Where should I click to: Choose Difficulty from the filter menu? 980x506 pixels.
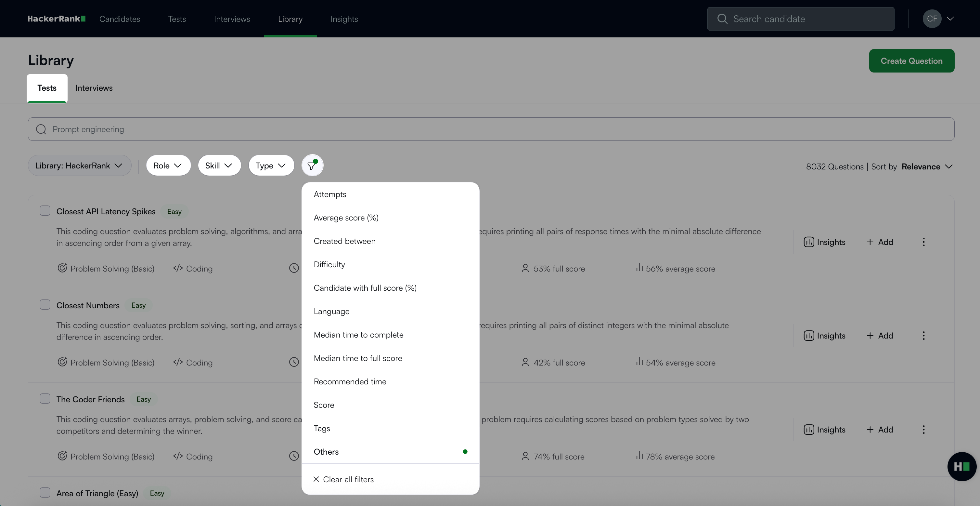(x=329, y=265)
